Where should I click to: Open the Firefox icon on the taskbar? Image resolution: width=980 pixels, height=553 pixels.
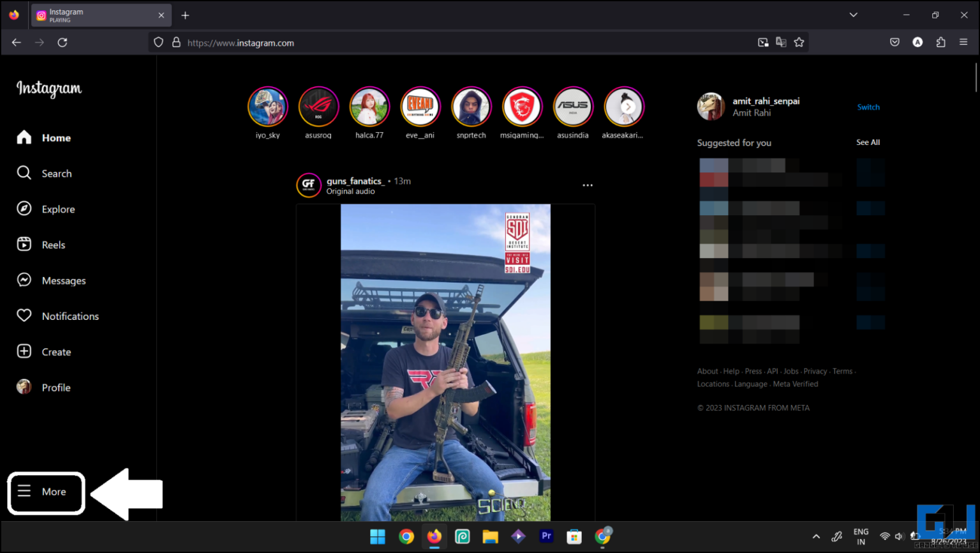click(x=434, y=536)
